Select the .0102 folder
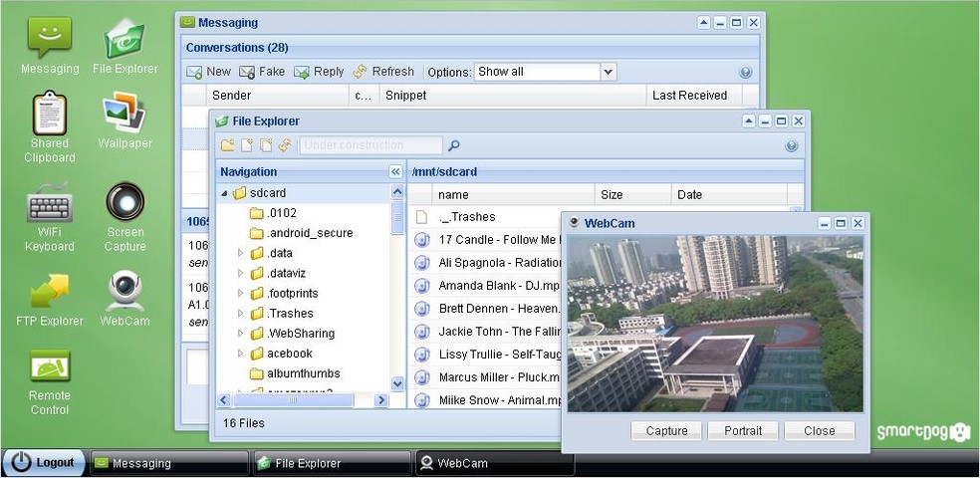Image resolution: width=980 pixels, height=478 pixels. click(273, 213)
